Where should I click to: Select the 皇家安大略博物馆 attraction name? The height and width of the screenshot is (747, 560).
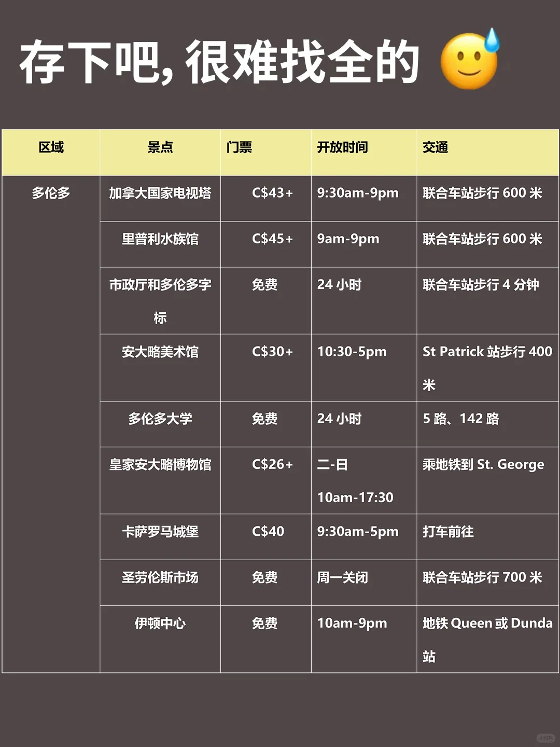point(159,464)
